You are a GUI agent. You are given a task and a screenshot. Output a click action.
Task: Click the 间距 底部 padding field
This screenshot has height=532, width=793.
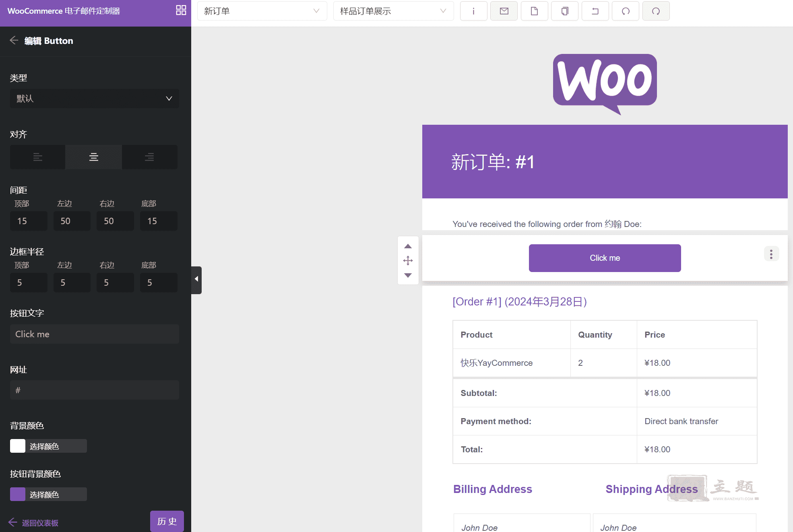pyautogui.click(x=159, y=221)
